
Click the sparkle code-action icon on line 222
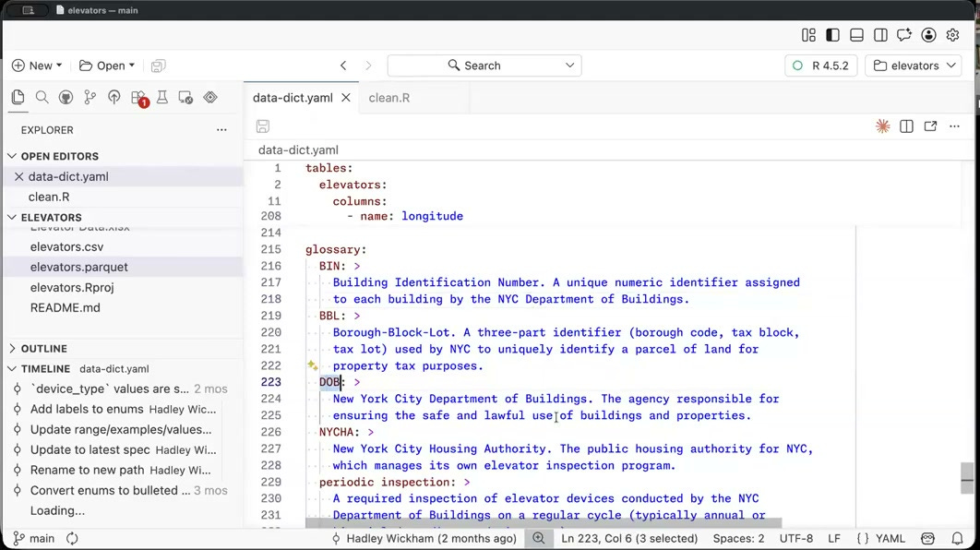click(313, 365)
